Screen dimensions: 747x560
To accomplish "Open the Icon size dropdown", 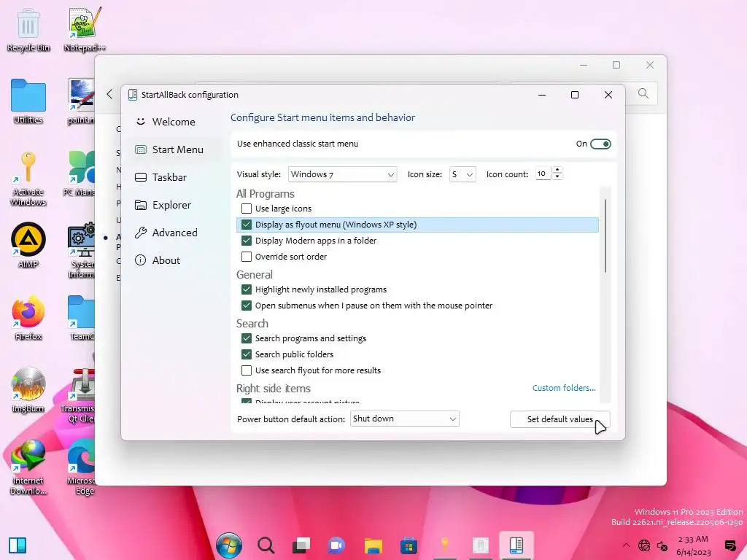I will [x=462, y=174].
